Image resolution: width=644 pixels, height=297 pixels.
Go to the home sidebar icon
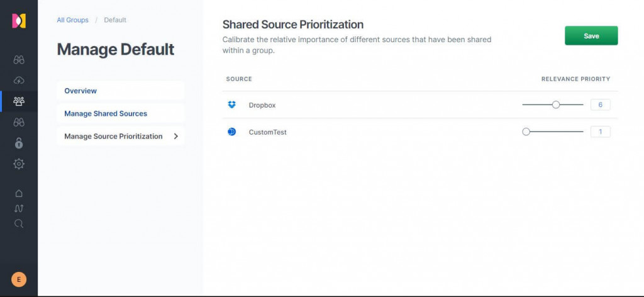(19, 193)
